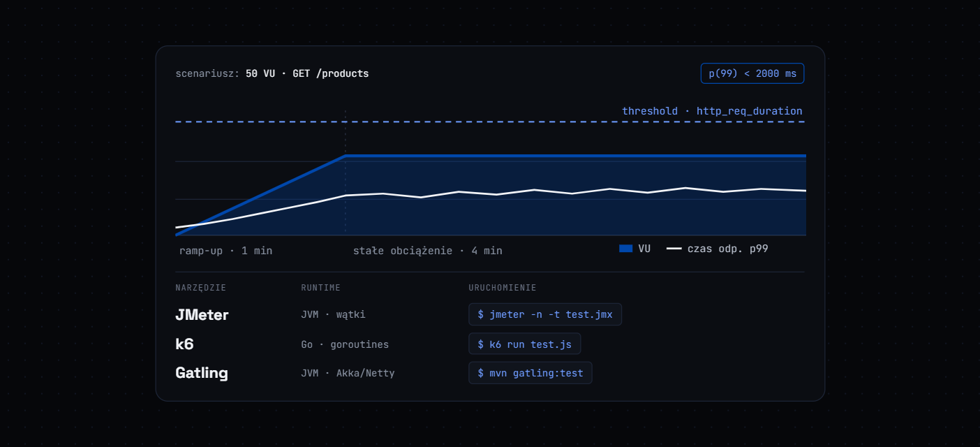The width and height of the screenshot is (980, 447).
Task: Click the RUNTIME column header
Action: coord(321,288)
